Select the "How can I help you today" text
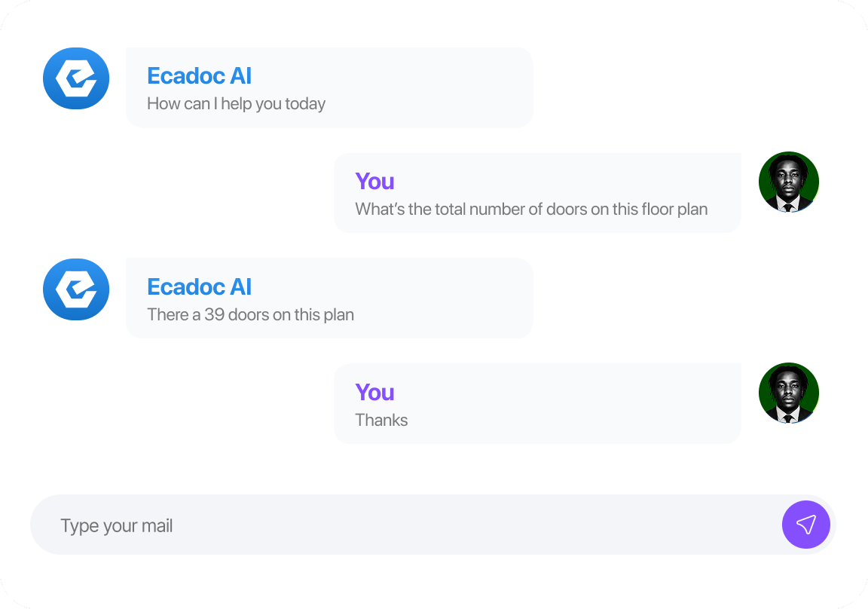The image size is (868, 609). coord(236,104)
